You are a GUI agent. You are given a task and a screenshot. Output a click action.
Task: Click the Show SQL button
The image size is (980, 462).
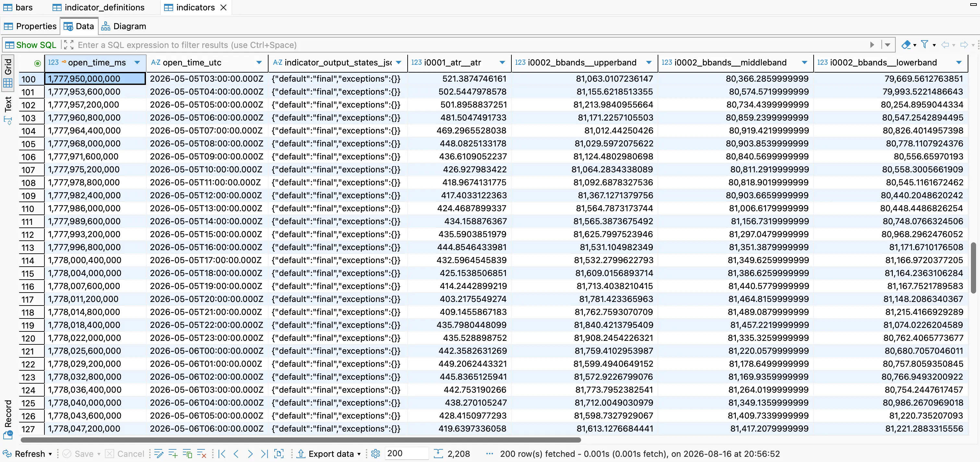point(31,45)
